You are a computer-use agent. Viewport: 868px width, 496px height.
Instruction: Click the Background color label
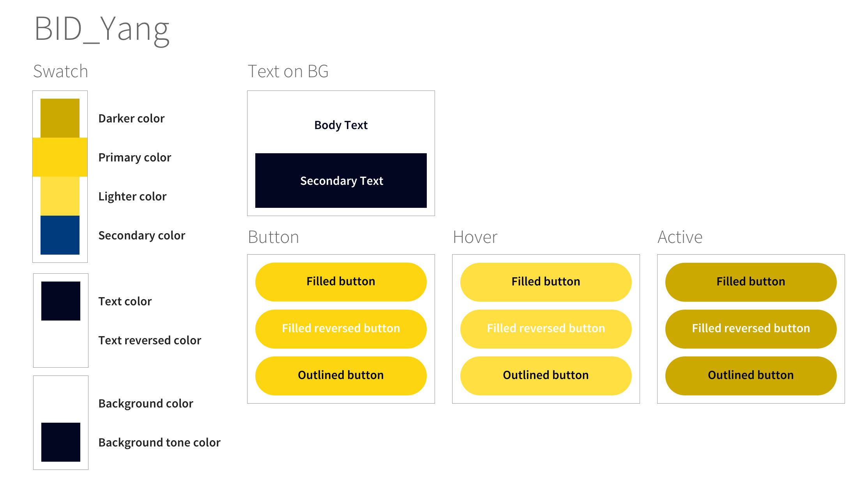pyautogui.click(x=146, y=404)
